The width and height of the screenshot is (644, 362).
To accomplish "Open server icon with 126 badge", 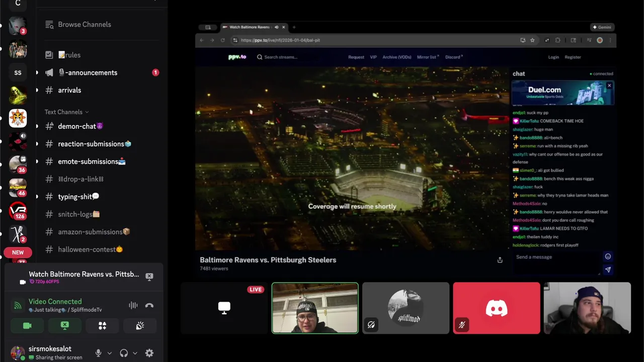I will 18,210.
